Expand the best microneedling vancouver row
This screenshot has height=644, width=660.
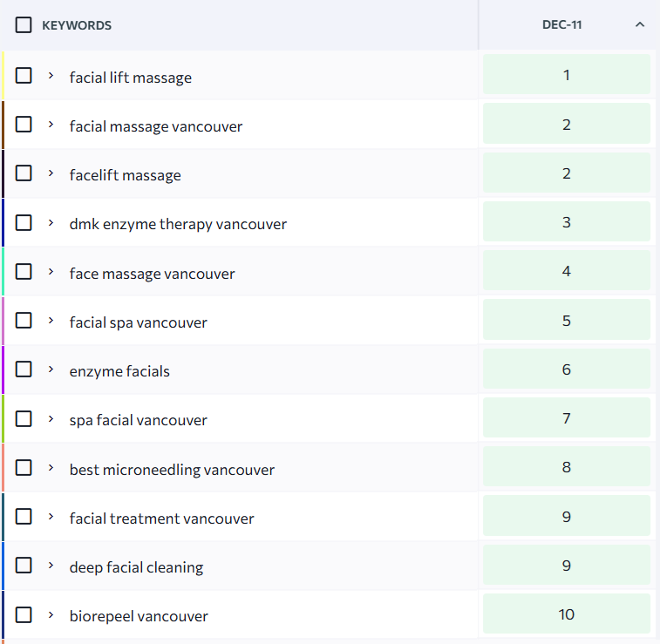tap(51, 469)
